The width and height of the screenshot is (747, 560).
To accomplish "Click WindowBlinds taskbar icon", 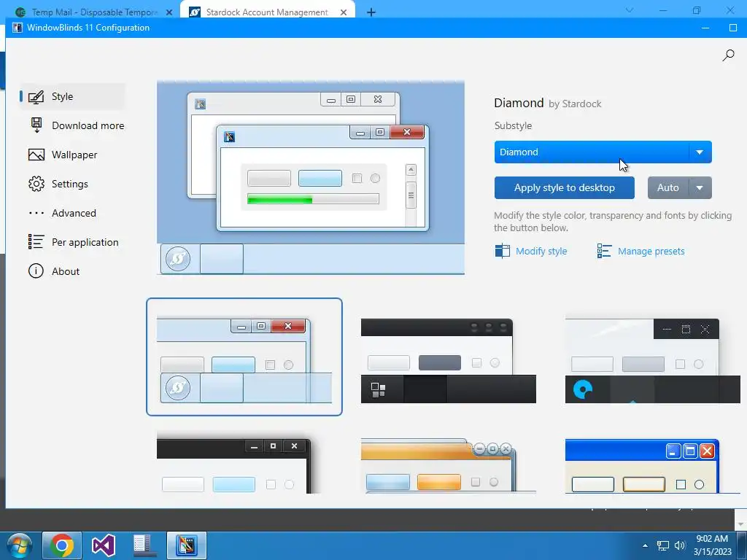I will pyautogui.click(x=187, y=545).
